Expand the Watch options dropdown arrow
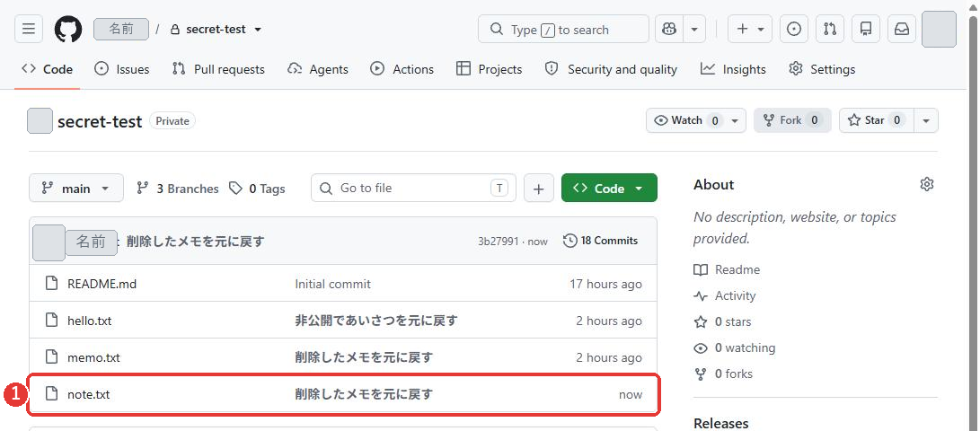This screenshot has width=980, height=431. [x=735, y=120]
